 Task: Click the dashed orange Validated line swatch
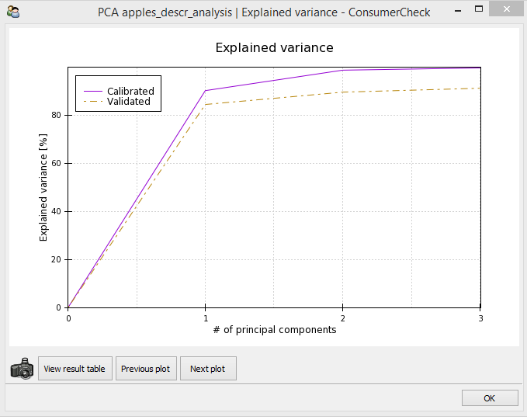coord(93,101)
